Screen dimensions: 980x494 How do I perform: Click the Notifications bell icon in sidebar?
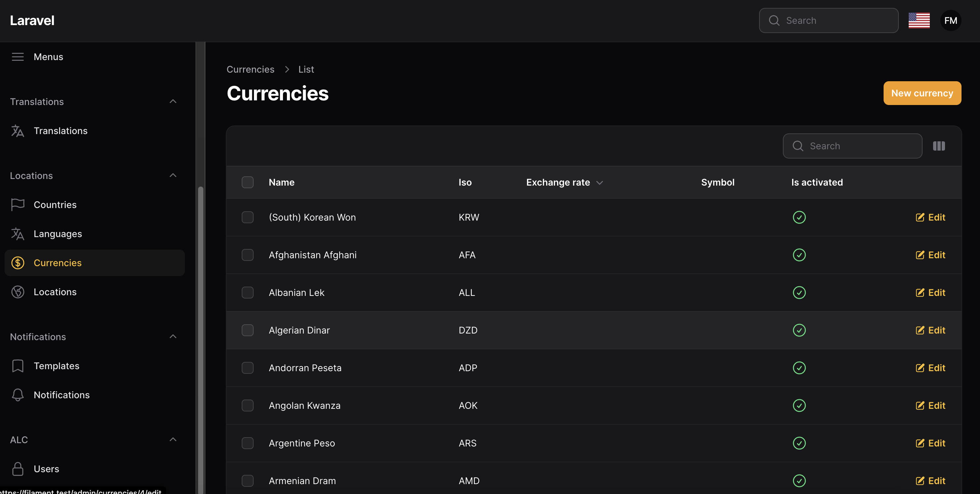(x=17, y=395)
